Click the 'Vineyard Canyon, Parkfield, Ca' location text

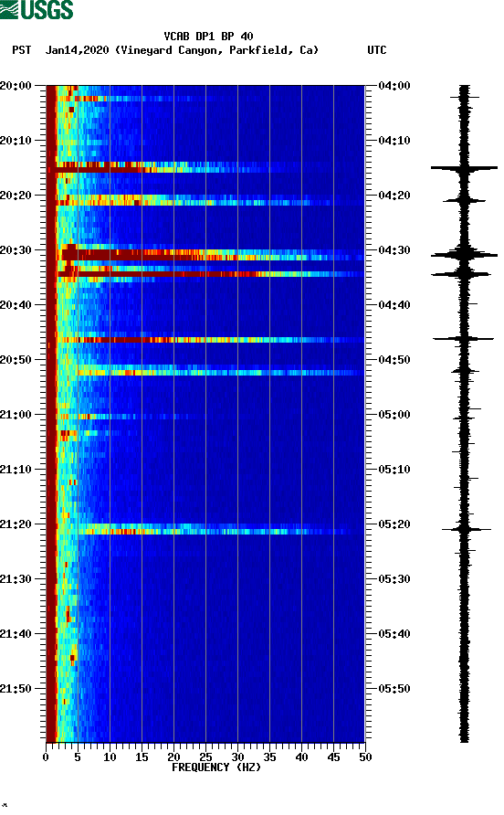[x=216, y=50]
